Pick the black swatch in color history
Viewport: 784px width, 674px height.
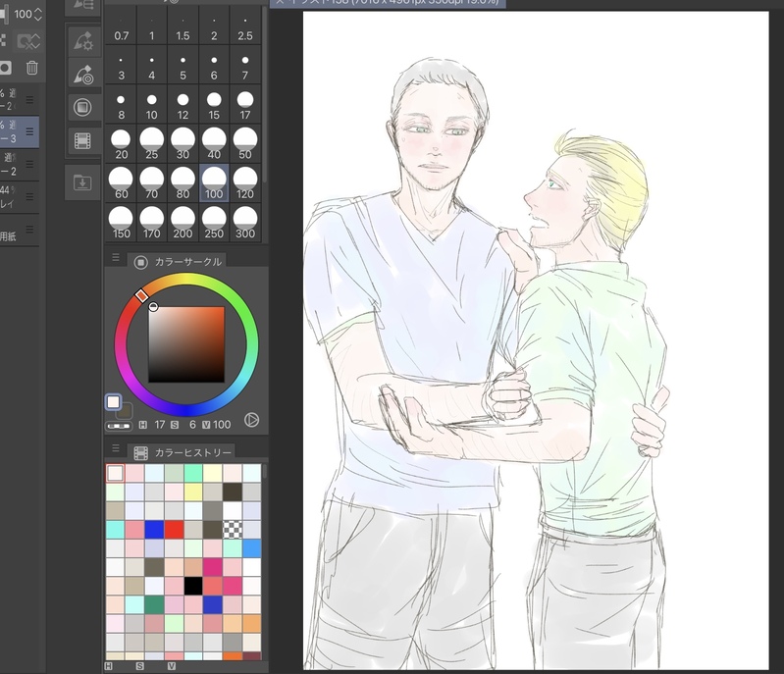(x=193, y=586)
